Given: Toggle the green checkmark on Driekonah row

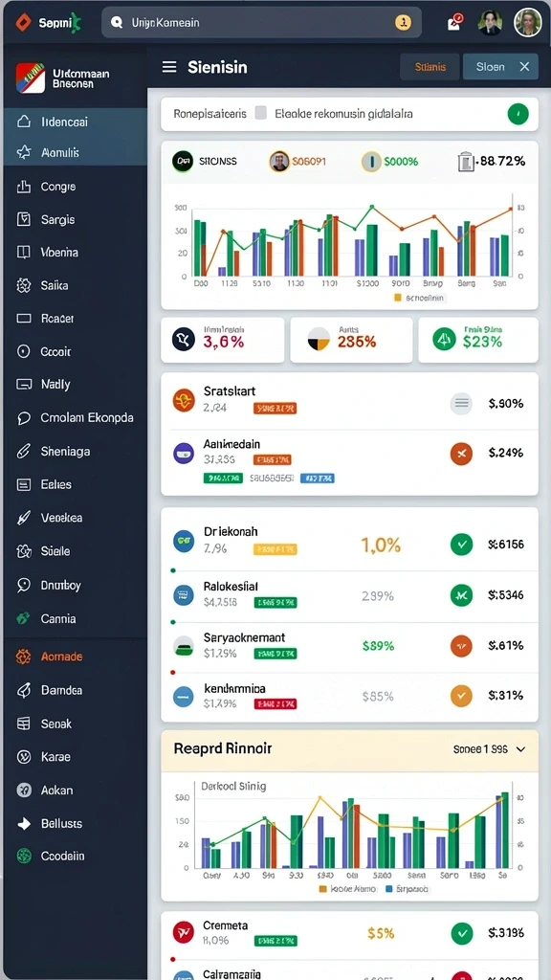Looking at the screenshot, I should coord(462,545).
